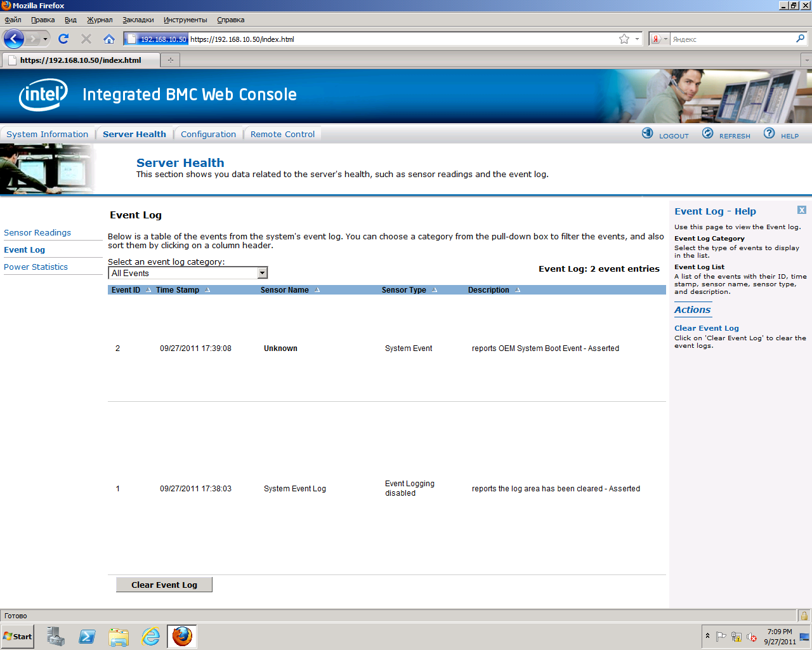Switch to the Configuration tab

(x=208, y=134)
